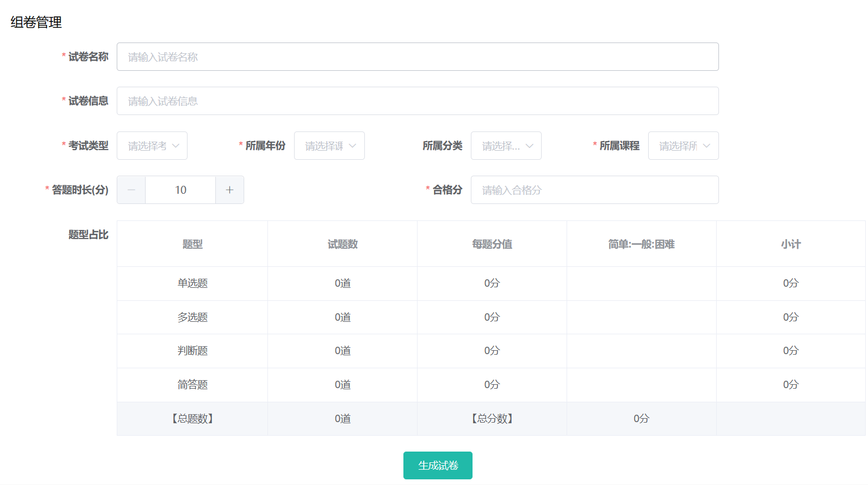Image resolution: width=868 pixels, height=485 pixels.
Task: Click 单选题 per-question score 0分
Action: click(492, 283)
